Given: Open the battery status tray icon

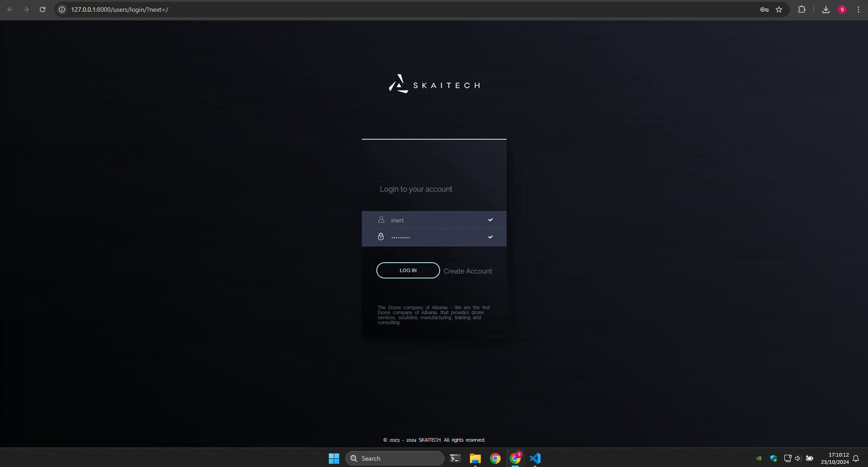Looking at the screenshot, I should (810, 458).
